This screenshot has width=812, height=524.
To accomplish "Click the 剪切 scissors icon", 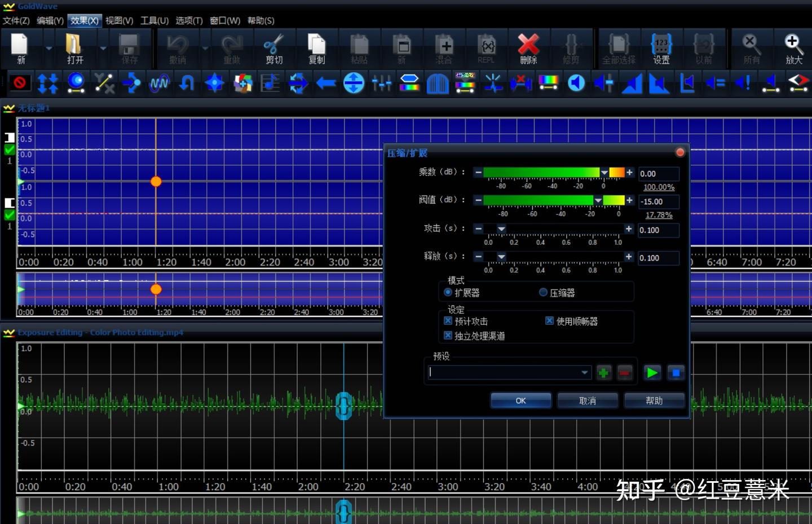I will 274,48.
